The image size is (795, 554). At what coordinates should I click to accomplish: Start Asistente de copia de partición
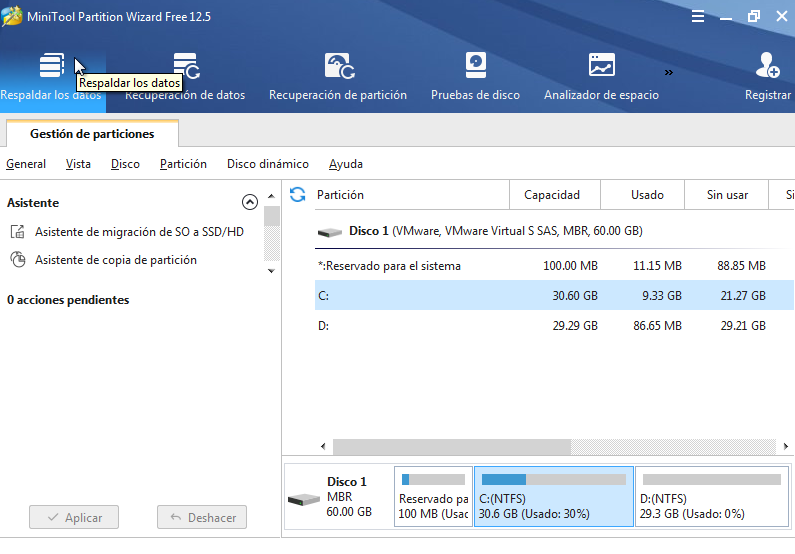click(115, 260)
